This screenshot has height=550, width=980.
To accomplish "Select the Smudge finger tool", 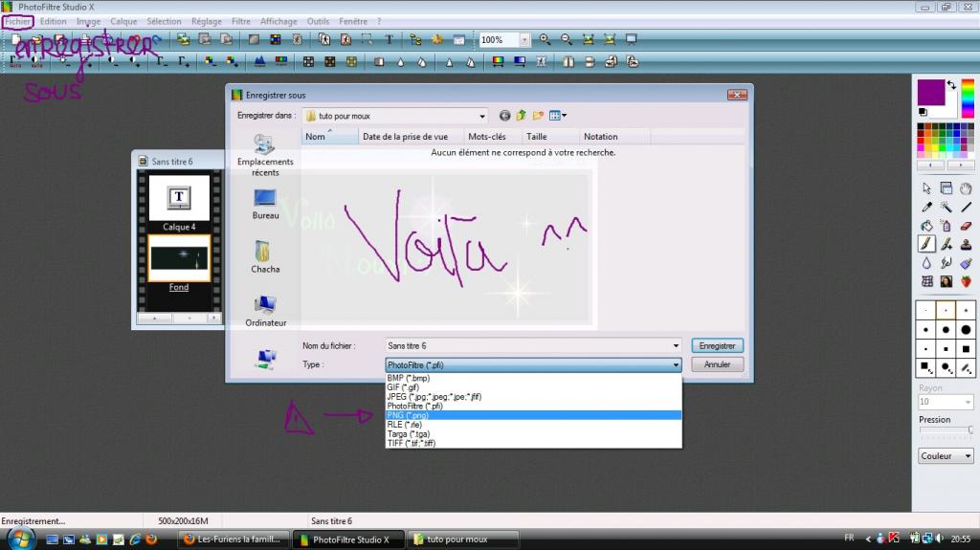I will (x=947, y=263).
